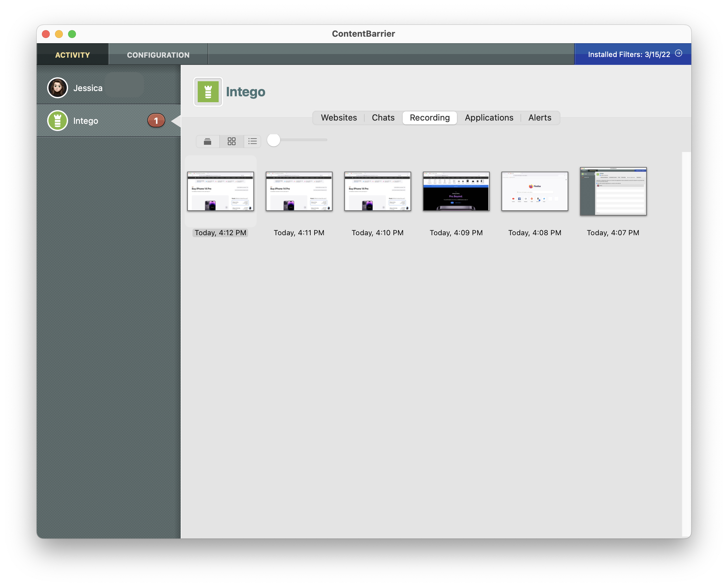Click the label Today, 4:07 PM
The width and height of the screenshot is (728, 587).
coord(613,233)
